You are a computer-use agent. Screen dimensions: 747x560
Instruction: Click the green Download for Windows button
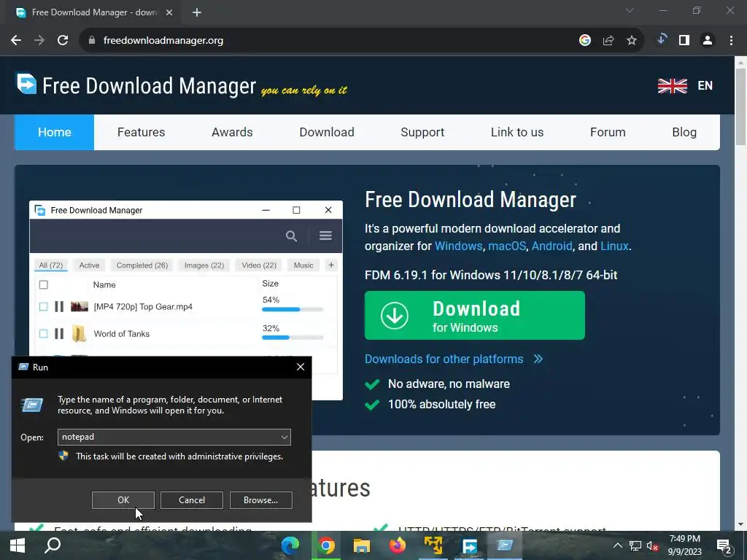pos(474,315)
